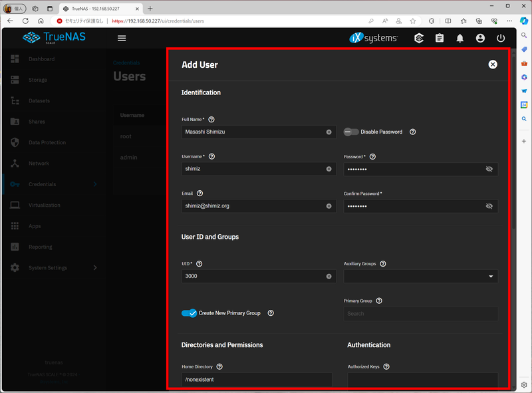Clear the Full Name field

click(x=329, y=132)
